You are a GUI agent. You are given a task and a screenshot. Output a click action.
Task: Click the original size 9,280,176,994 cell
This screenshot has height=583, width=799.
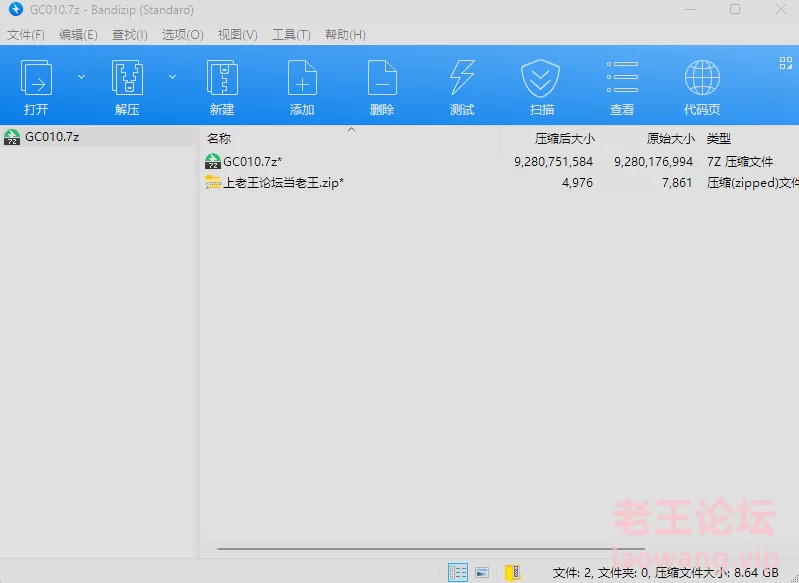tap(653, 162)
